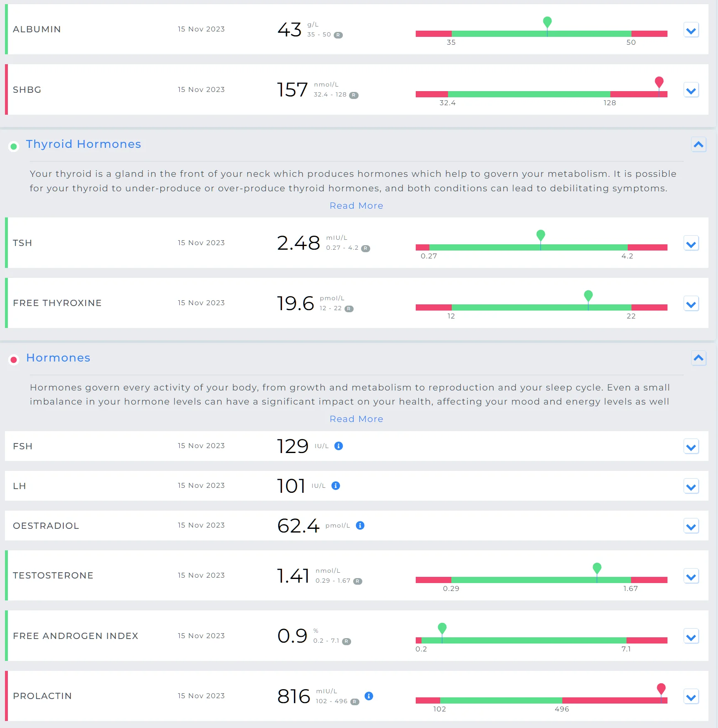Screen dimensions: 718x728
Task: Click the Prolactin info icon
Action: coord(369,696)
